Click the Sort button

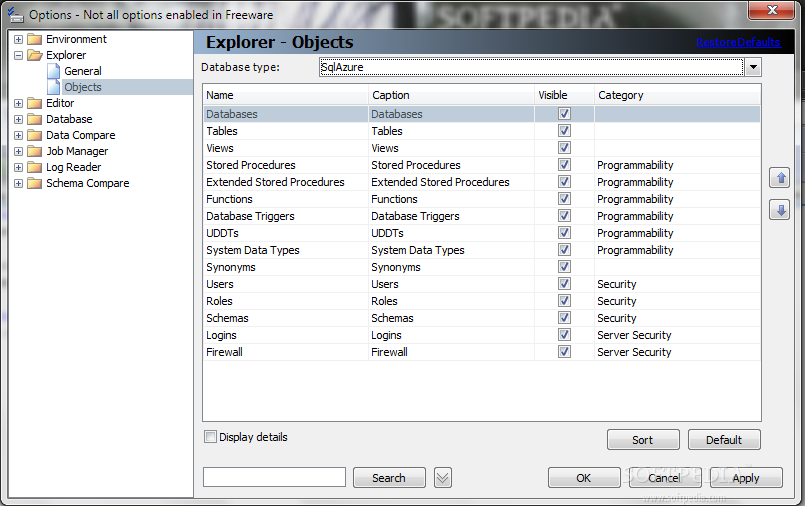[x=643, y=440]
